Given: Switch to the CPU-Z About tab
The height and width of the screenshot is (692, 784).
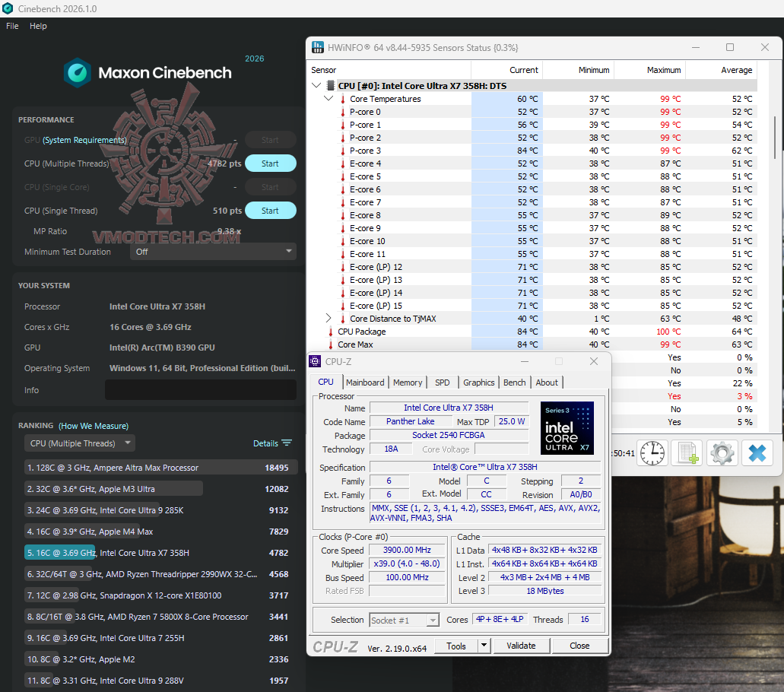Looking at the screenshot, I should pyautogui.click(x=547, y=382).
